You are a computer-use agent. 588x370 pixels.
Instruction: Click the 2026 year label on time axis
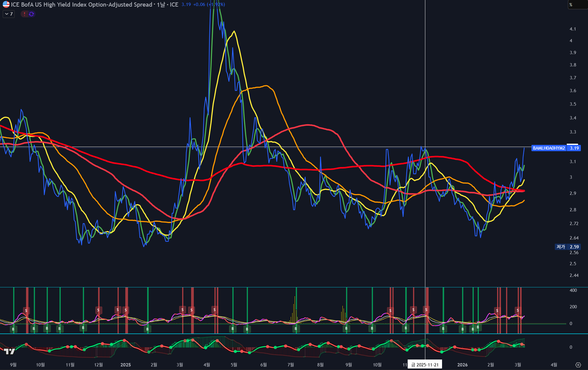[462, 365]
